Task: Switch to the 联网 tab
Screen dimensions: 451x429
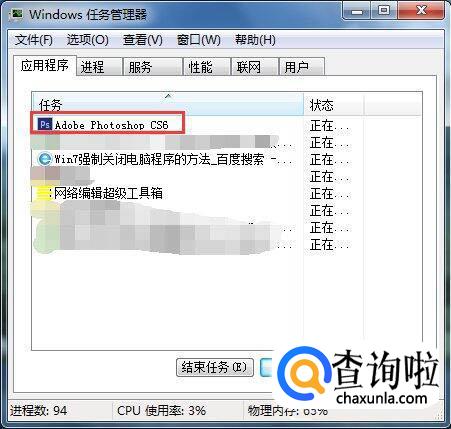Action: pos(255,67)
